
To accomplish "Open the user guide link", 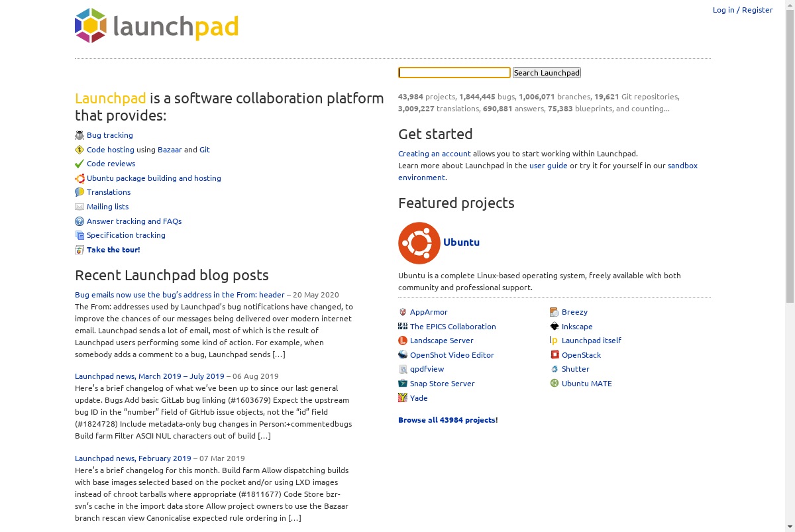I will (549, 166).
